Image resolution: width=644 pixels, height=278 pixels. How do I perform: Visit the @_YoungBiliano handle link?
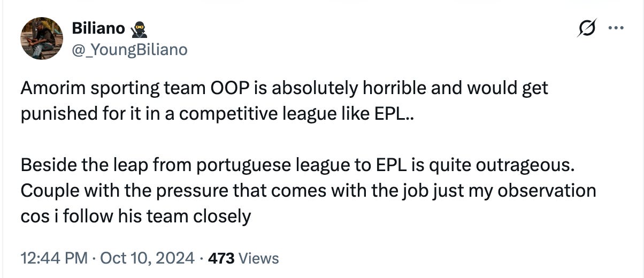[x=129, y=50]
